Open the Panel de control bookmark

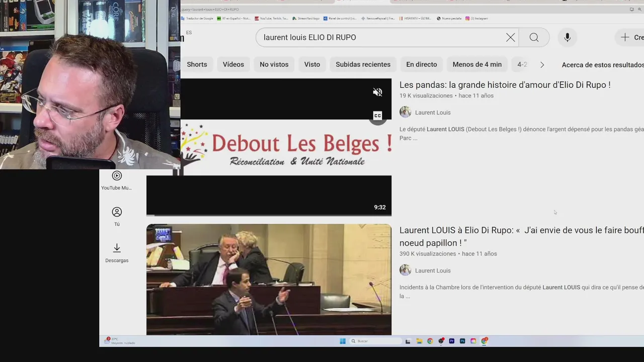(340, 18)
